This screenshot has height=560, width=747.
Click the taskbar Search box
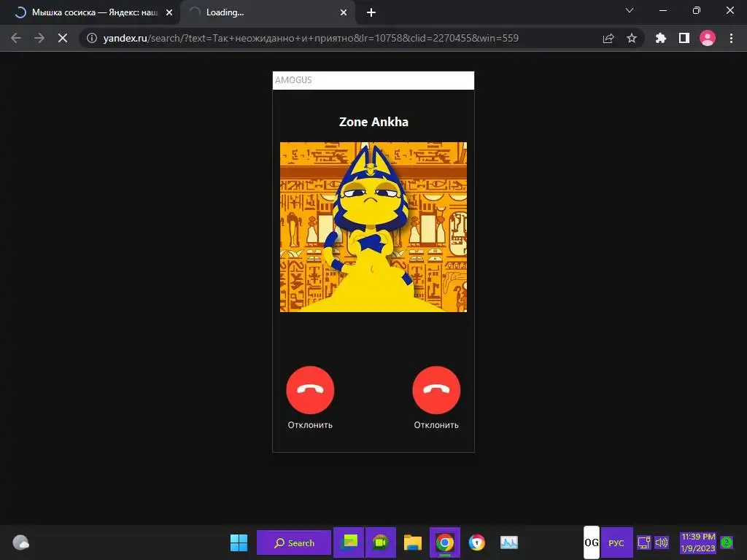(294, 542)
